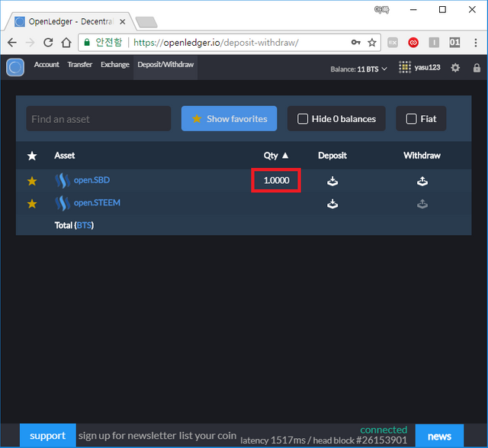The height and width of the screenshot is (448, 488).
Task: Bookmark page with the star icon
Action: click(x=372, y=43)
